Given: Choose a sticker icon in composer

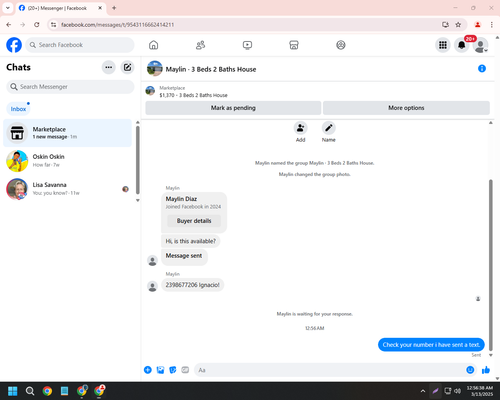Looking at the screenshot, I should [173, 370].
